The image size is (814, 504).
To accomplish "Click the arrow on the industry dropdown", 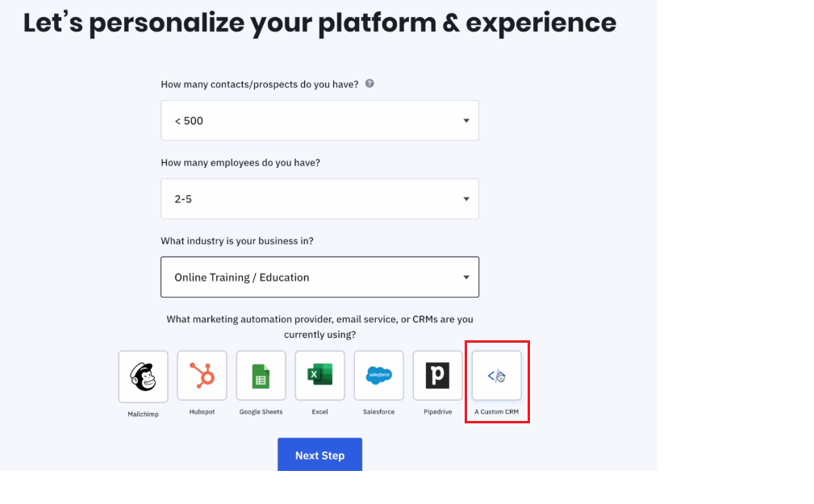I will point(466,277).
